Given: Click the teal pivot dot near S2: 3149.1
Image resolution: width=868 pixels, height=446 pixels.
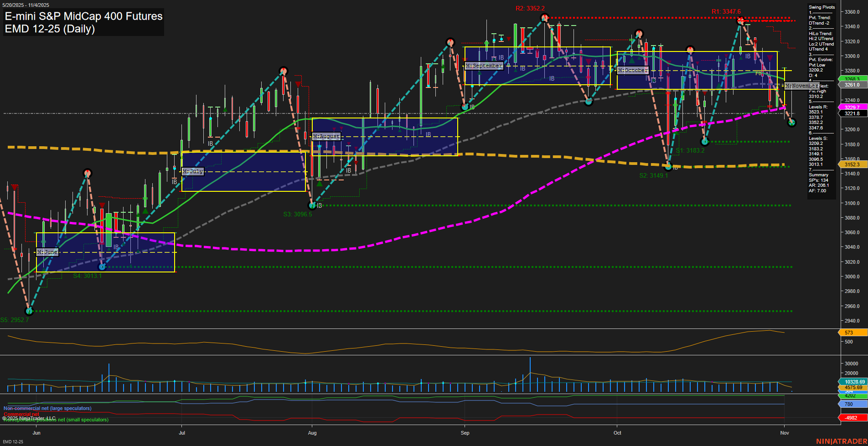Looking at the screenshot, I should click(x=668, y=167).
